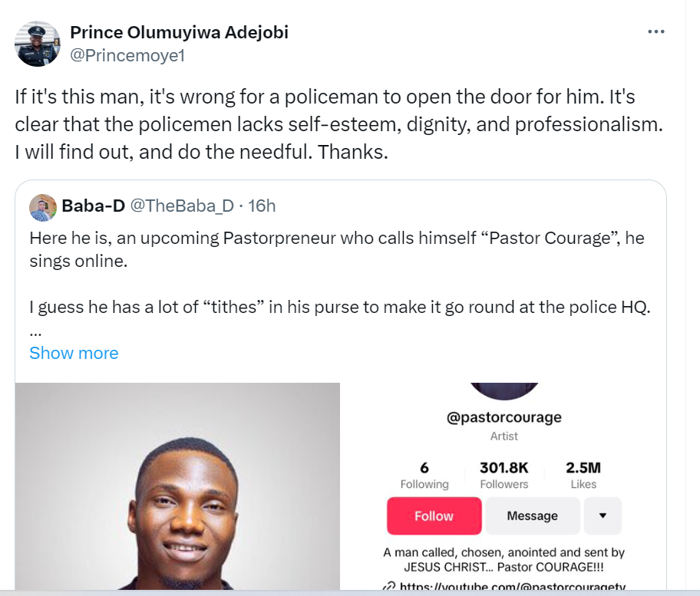Open the @Princemoye1 handle
Image resolution: width=700 pixels, height=596 pixels.
(x=127, y=55)
